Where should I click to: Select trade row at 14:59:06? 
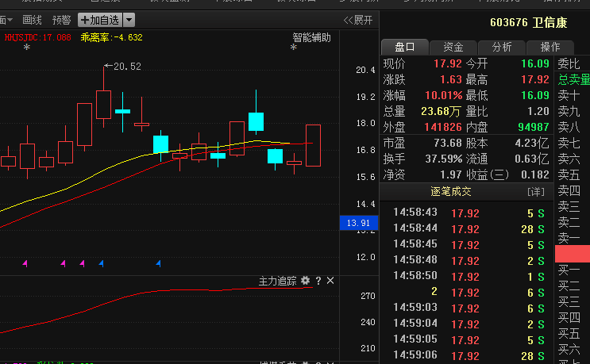[x=469, y=355]
